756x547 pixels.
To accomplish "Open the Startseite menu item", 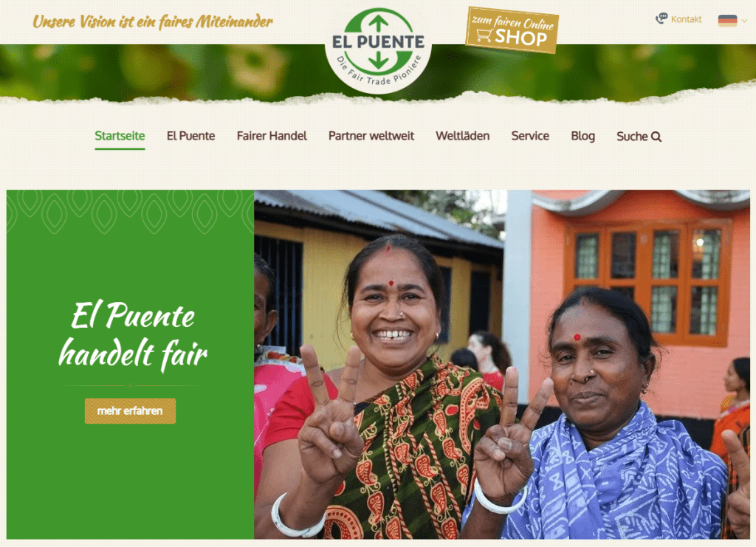I will click(x=120, y=136).
